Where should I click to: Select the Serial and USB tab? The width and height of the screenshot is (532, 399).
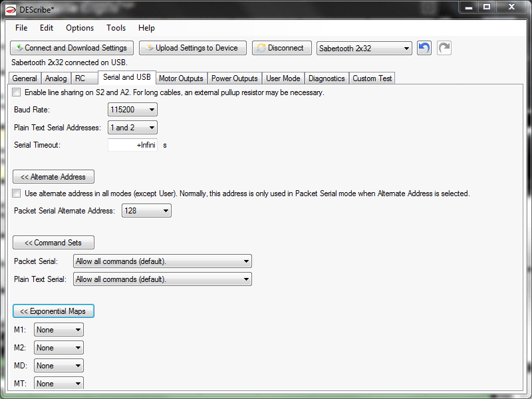127,77
